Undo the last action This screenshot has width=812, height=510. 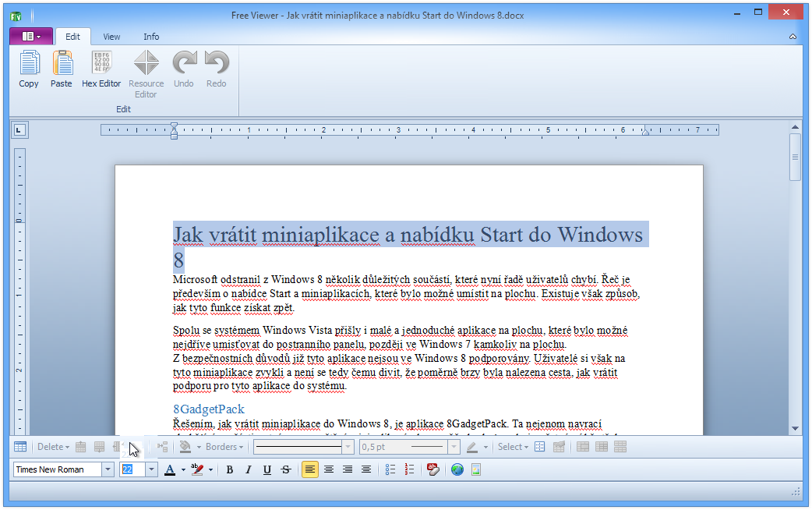pos(184,69)
